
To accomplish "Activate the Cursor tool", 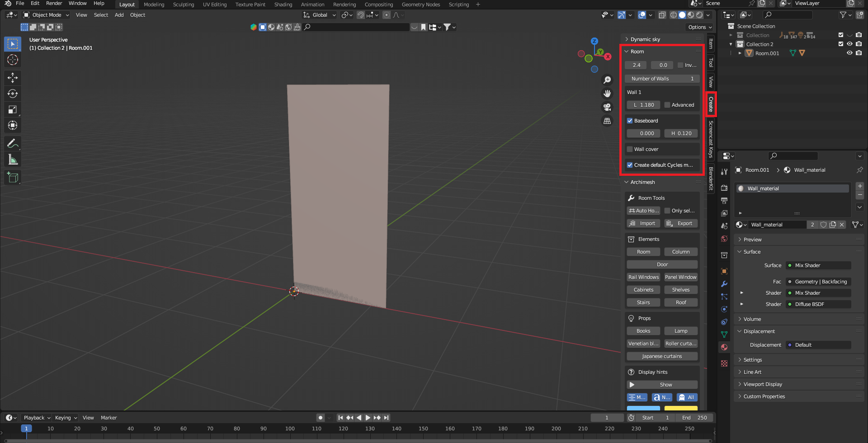I will pyautogui.click(x=13, y=60).
